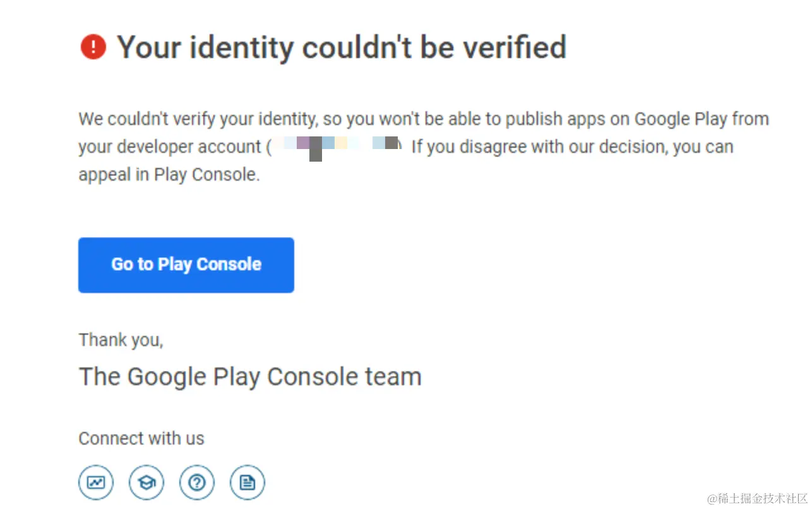
Task: Click the "appeal in Play Console." text
Action: [x=169, y=175]
